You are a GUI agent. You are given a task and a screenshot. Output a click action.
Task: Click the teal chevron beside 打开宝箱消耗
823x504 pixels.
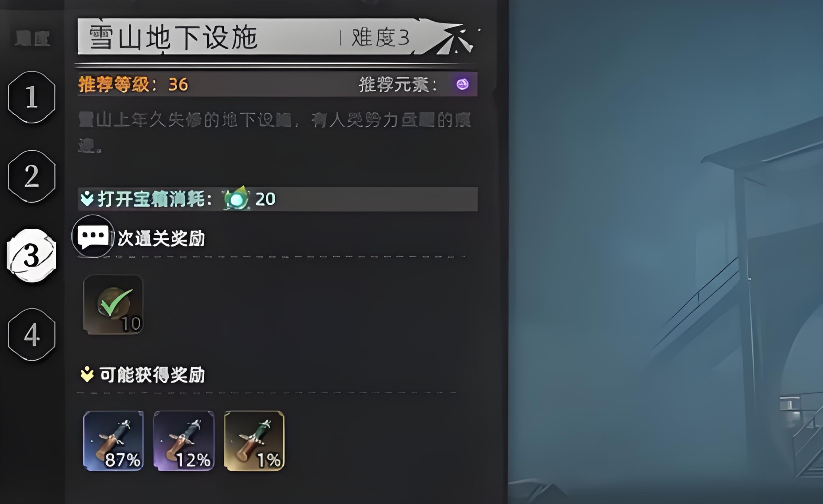(x=87, y=199)
